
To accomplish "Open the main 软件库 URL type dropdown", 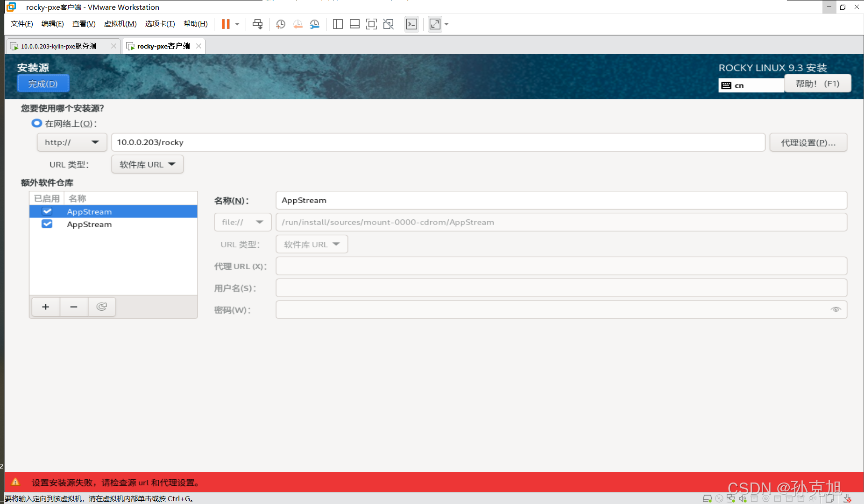I will coord(148,164).
